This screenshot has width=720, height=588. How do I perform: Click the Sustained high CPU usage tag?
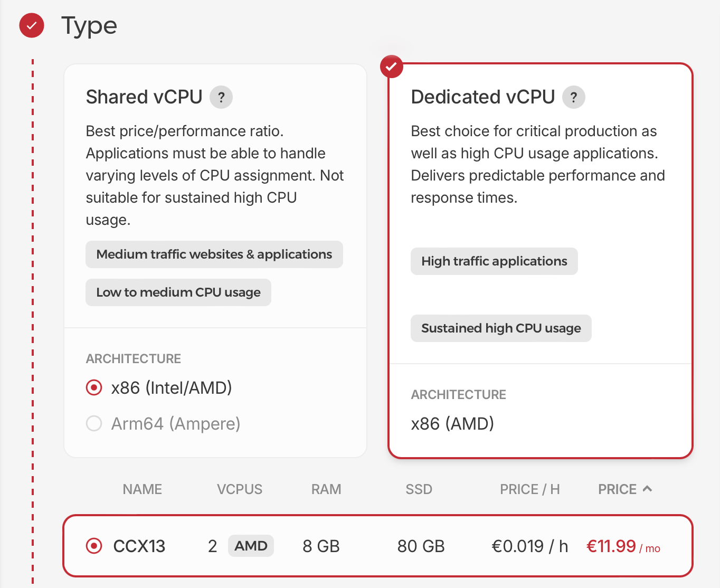tap(500, 328)
